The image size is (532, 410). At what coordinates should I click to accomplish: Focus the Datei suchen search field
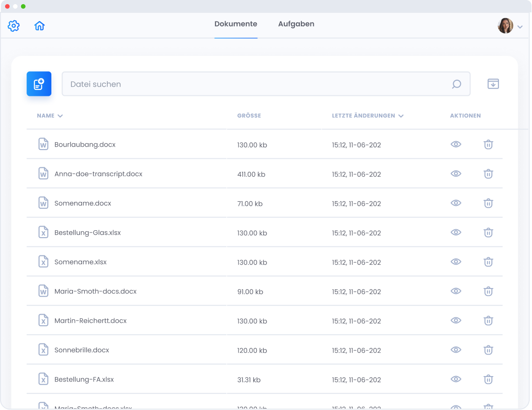257,84
